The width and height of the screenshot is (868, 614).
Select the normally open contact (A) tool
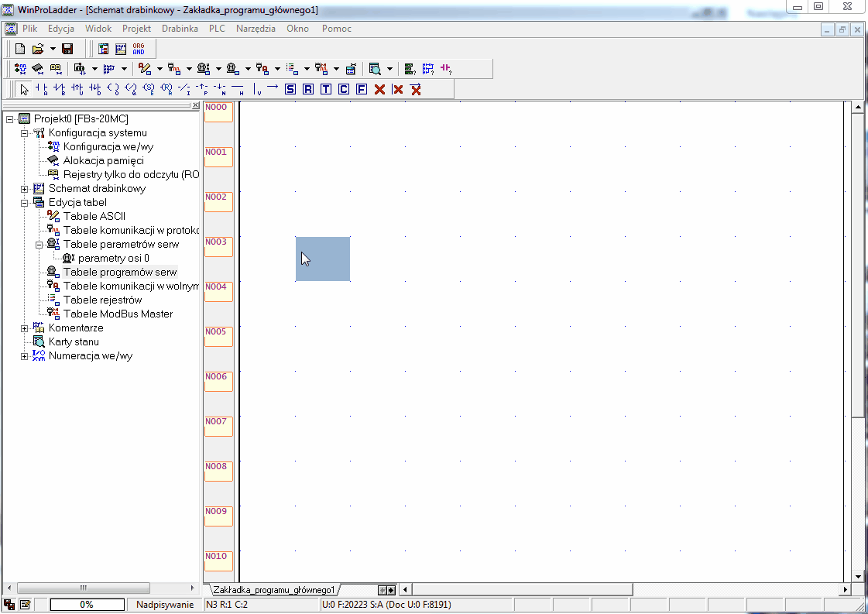click(x=42, y=89)
